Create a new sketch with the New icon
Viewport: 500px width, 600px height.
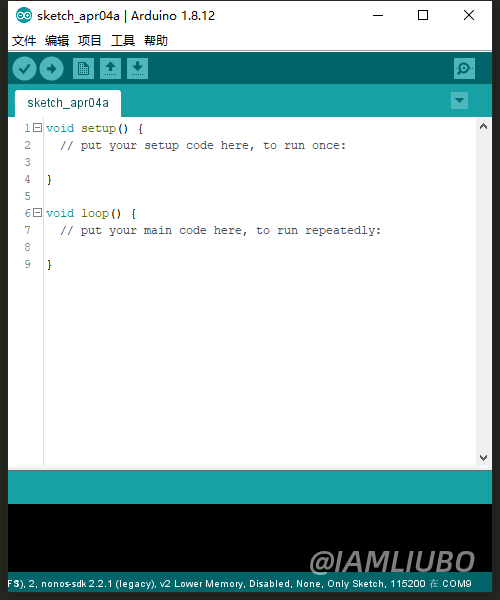click(x=83, y=69)
